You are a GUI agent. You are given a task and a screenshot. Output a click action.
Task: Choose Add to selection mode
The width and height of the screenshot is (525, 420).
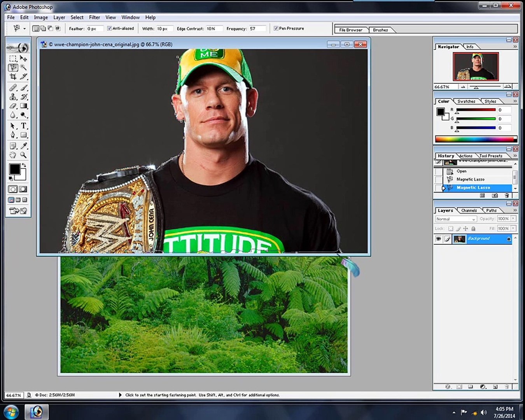(43, 28)
